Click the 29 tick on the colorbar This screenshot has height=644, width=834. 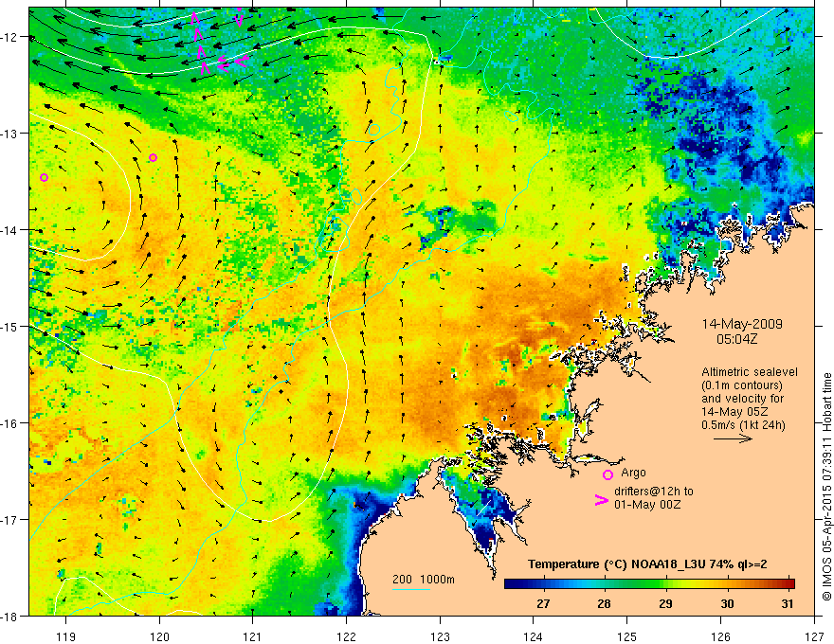(x=665, y=603)
